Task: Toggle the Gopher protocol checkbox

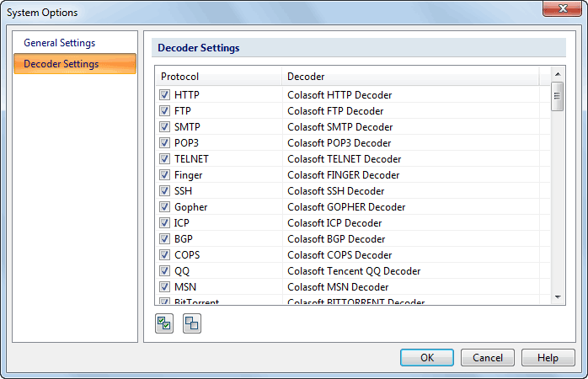Action: click(164, 207)
